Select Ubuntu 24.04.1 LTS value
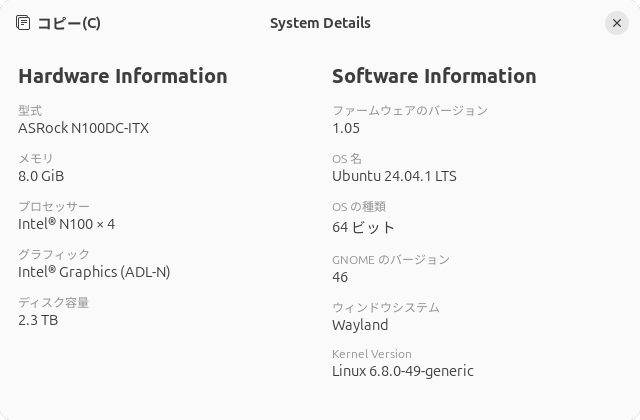 tap(394, 176)
